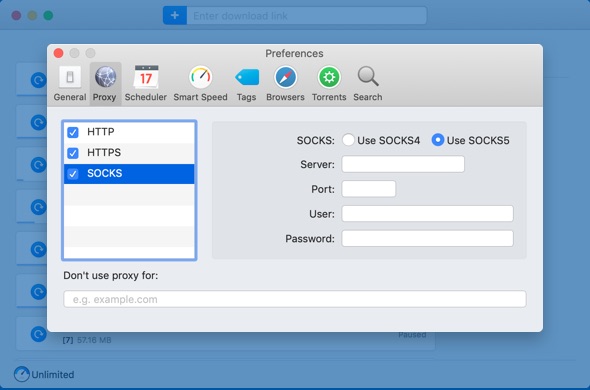This screenshot has height=390, width=590.
Task: Click the Unlimited speed gauge icon
Action: pos(22,374)
